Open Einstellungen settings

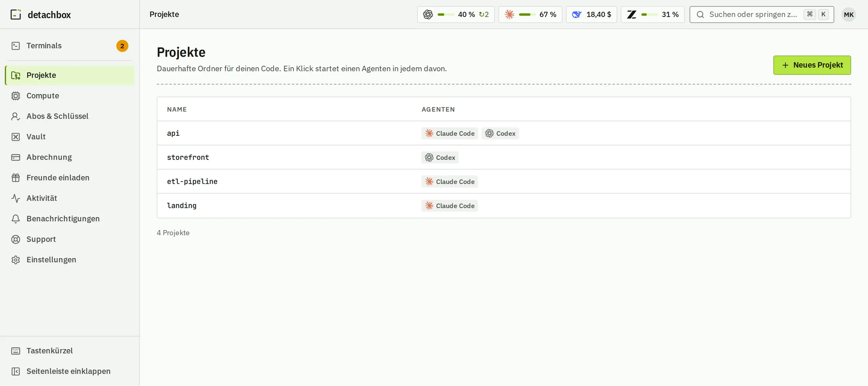69,260
